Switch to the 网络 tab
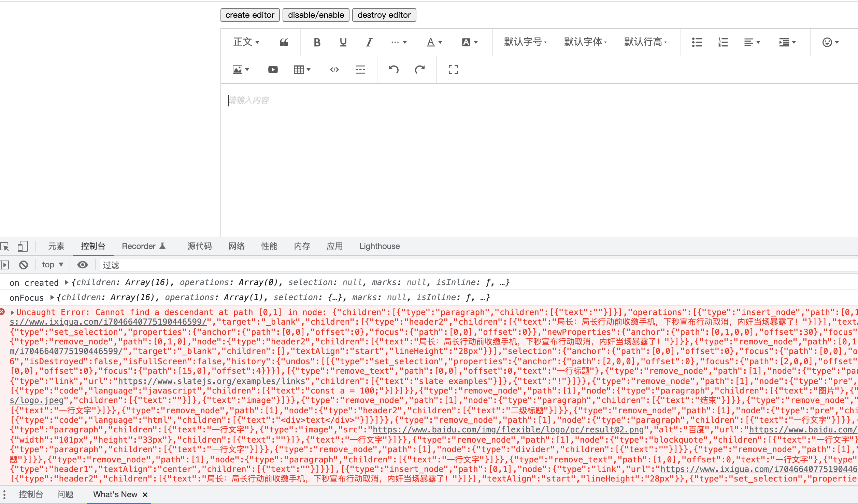 [x=236, y=246]
